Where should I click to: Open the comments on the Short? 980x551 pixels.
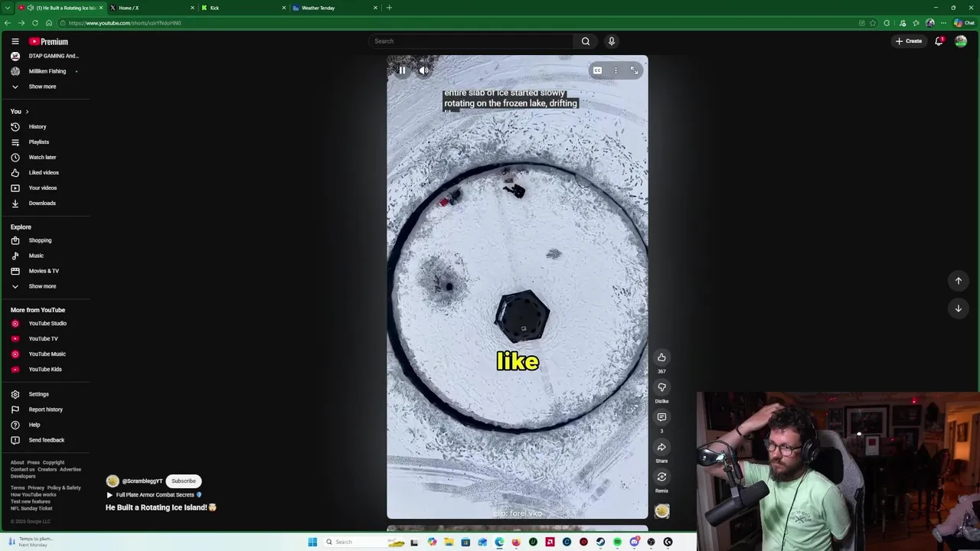(x=661, y=417)
